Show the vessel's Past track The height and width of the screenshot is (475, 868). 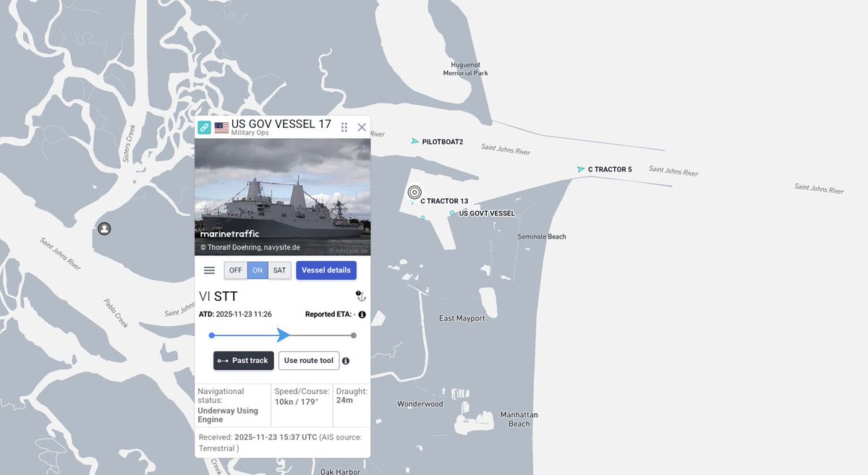pyautogui.click(x=243, y=361)
